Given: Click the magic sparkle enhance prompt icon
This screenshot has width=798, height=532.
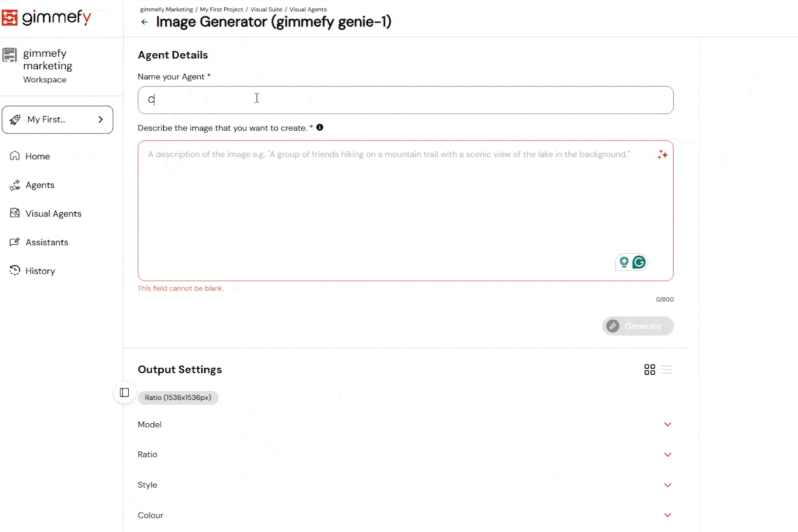Looking at the screenshot, I should (662, 154).
